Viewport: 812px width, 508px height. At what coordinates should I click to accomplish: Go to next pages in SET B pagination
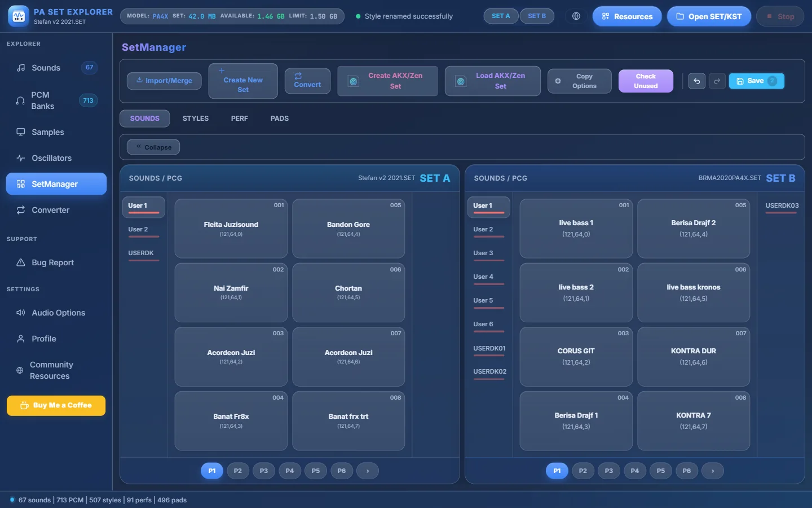[x=713, y=471]
